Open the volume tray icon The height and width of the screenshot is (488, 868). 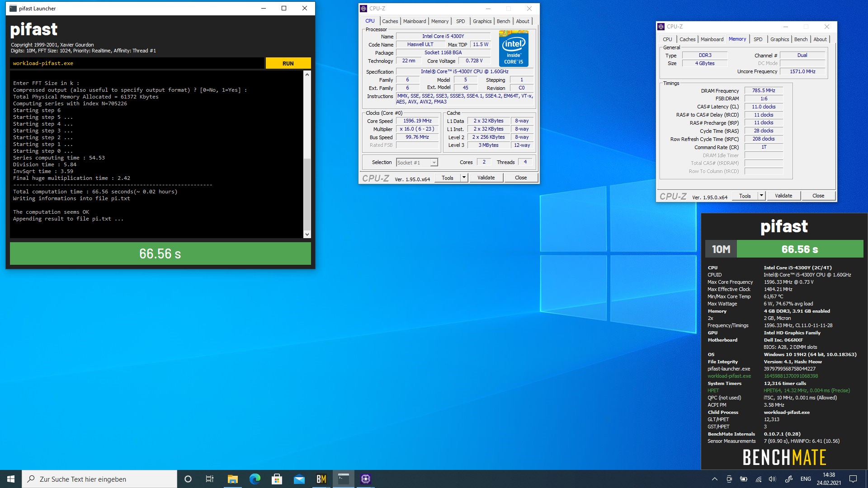772,479
